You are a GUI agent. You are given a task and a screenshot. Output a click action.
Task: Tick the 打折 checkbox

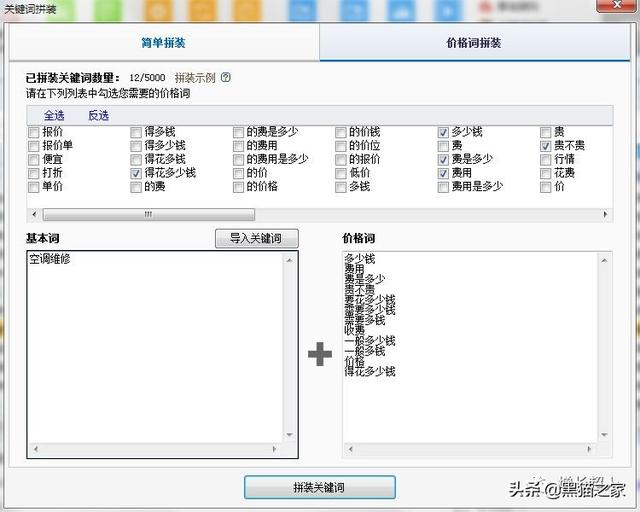coord(33,173)
